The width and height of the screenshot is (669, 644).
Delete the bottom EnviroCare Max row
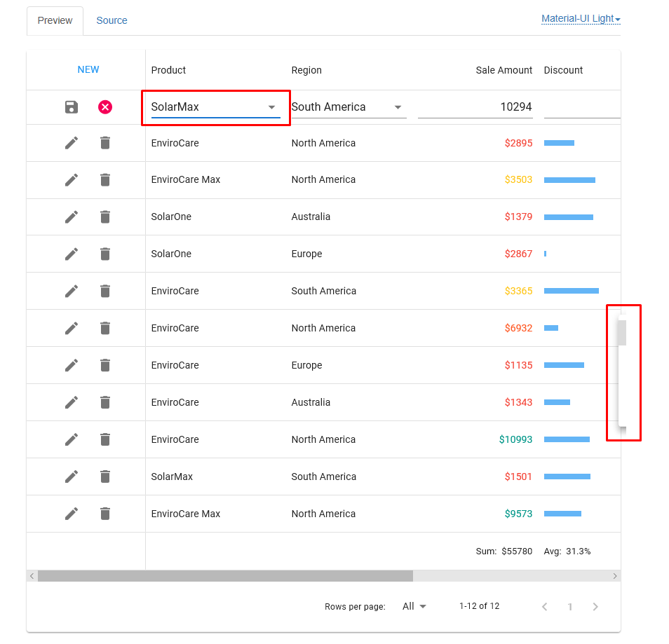tap(104, 514)
